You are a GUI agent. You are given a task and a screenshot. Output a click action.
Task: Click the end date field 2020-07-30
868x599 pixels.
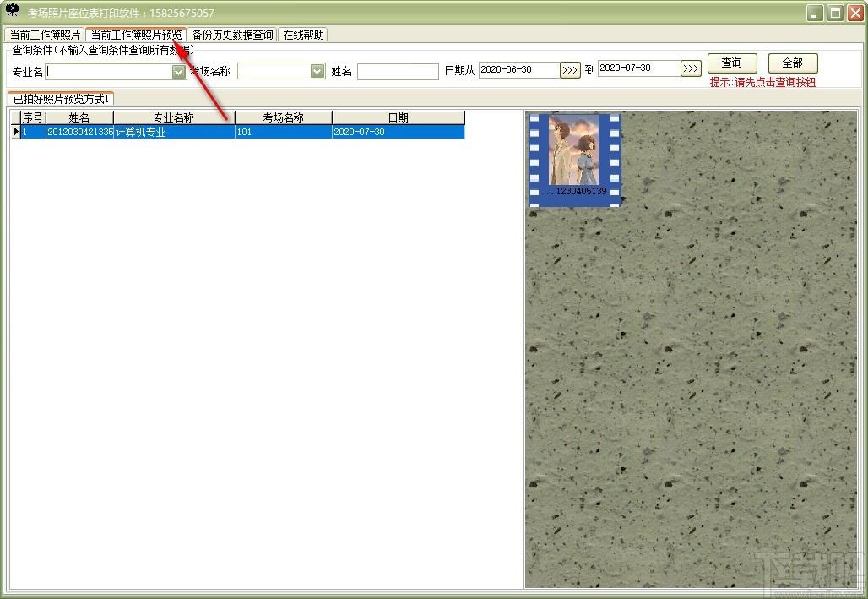[639, 68]
